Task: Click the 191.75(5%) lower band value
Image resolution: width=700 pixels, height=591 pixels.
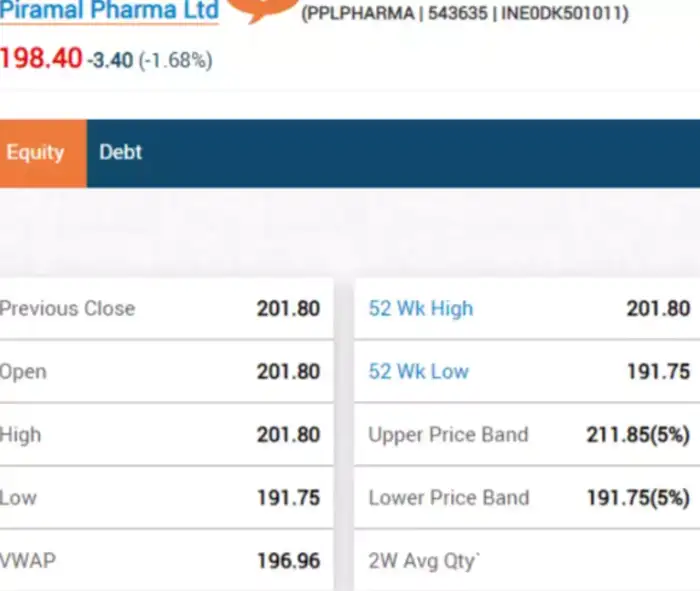Action: tap(637, 498)
